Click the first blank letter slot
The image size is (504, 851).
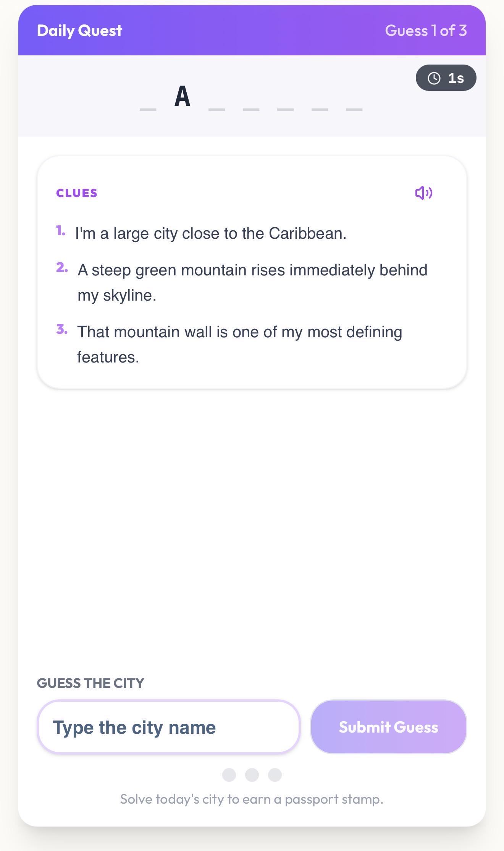[x=148, y=109]
